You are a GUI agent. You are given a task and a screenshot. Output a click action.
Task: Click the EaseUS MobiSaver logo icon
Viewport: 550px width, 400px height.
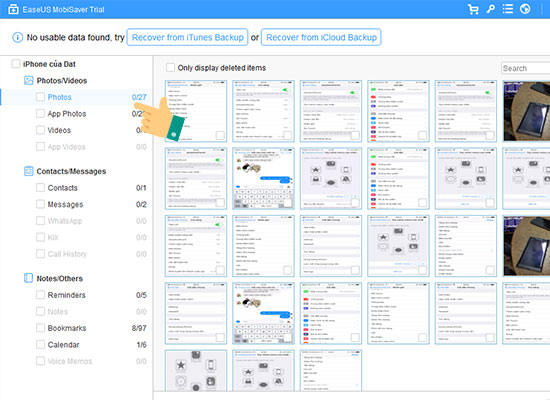click(13, 9)
